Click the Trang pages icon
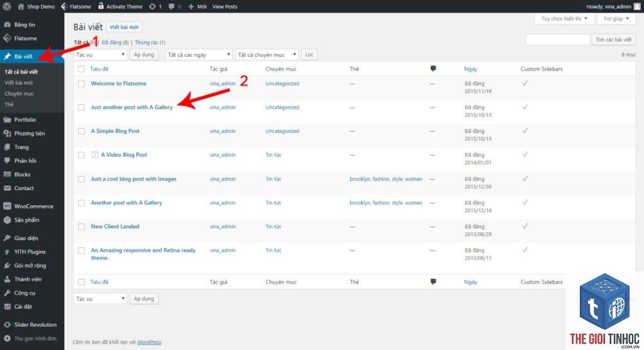 click(7, 147)
